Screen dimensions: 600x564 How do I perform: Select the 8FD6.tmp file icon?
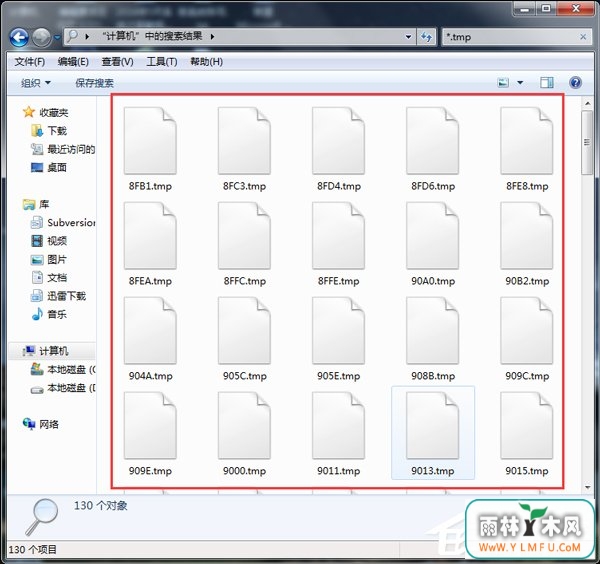(432, 141)
